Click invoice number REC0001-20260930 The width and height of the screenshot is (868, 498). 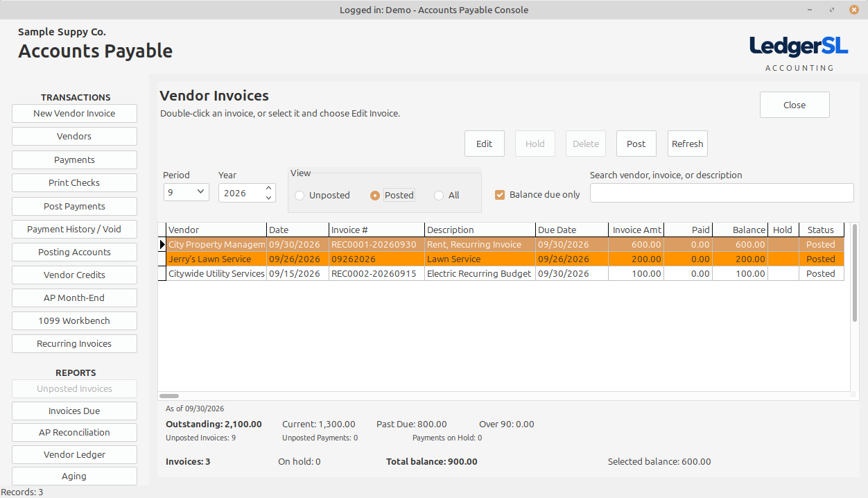(x=376, y=245)
